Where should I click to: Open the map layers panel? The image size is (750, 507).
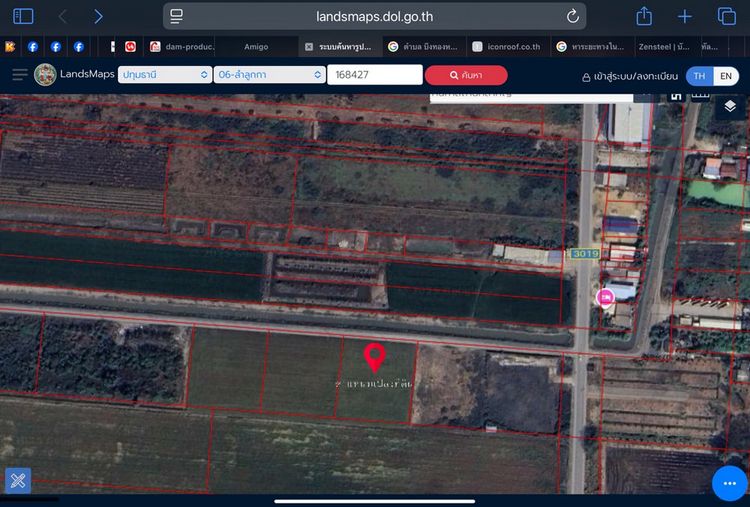click(x=730, y=105)
